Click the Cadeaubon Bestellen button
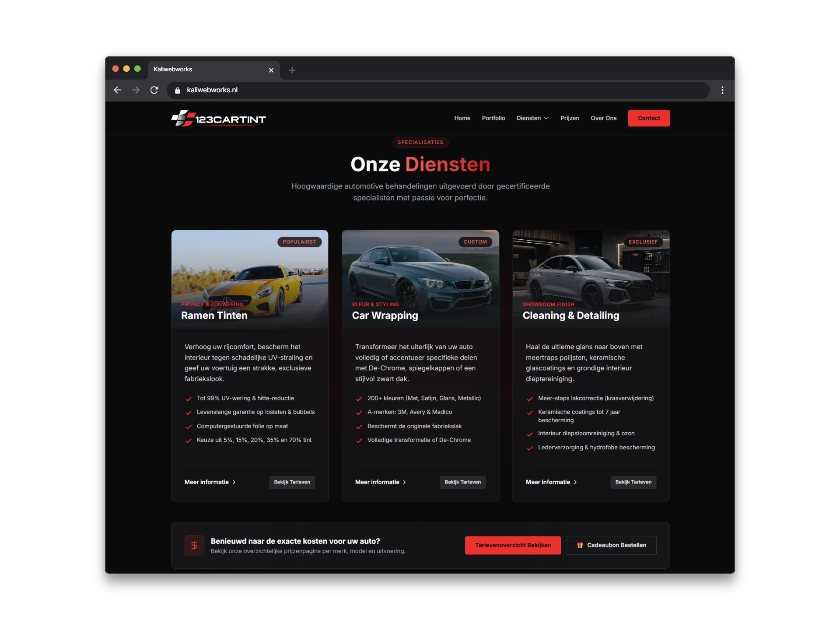Image resolution: width=840 pixels, height=630 pixels. (x=611, y=545)
